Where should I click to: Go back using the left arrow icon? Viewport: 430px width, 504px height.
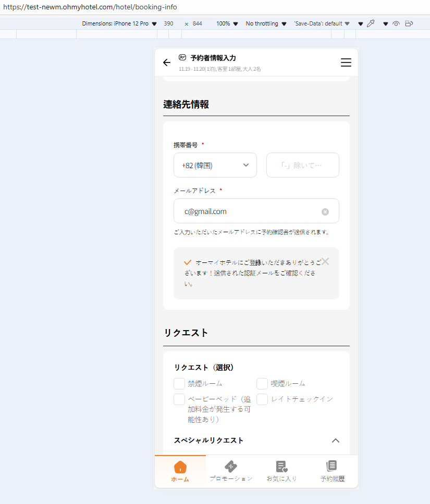click(167, 62)
